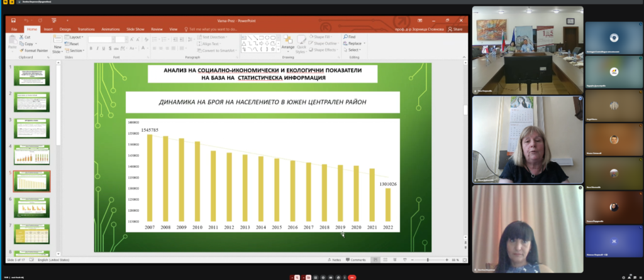This screenshot has width=644, height=280.
Task: Expand the Layout dropdown
Action: 74,37
